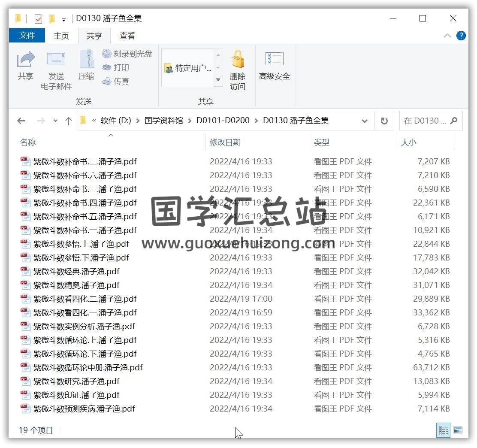Screen dimensions: 477x448
Task: Switch to details view layout
Action: (x=444, y=430)
